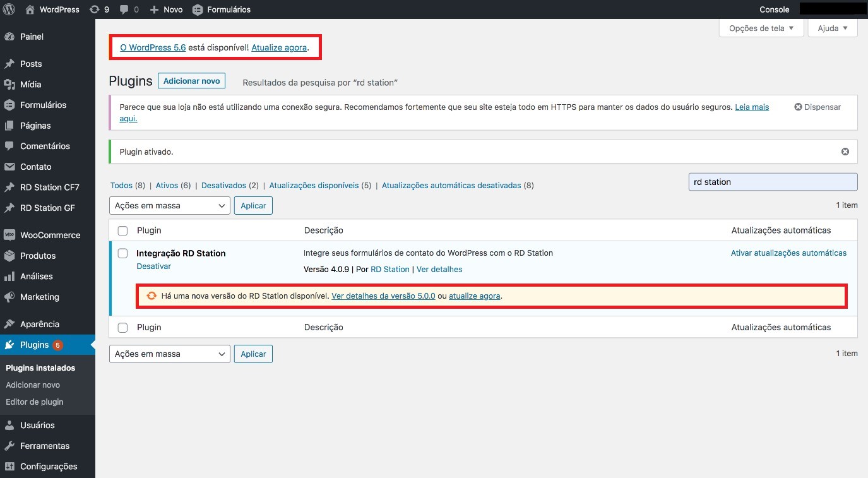Open 'Ver detalhes da versão 5.0.0'
868x478 pixels.
pos(383,296)
